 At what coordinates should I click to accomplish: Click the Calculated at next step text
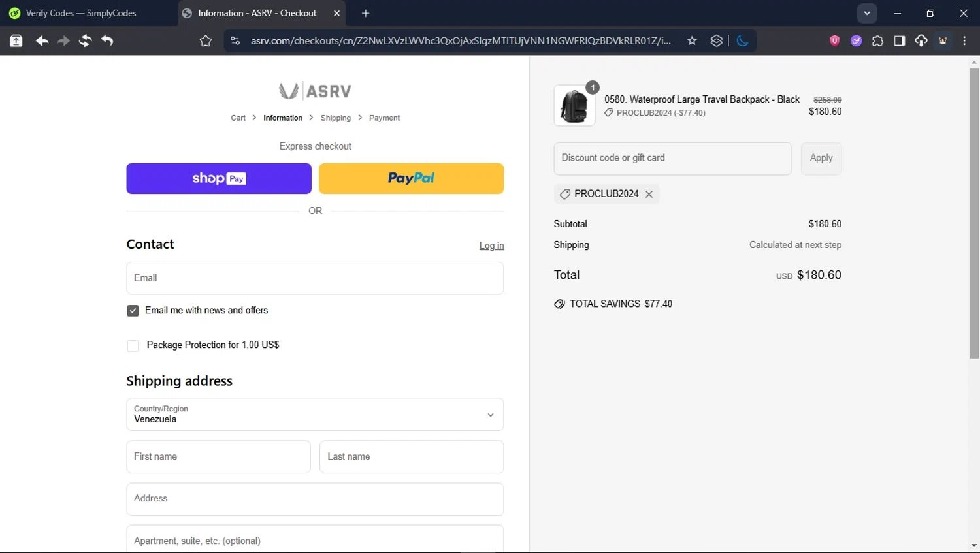tap(795, 245)
